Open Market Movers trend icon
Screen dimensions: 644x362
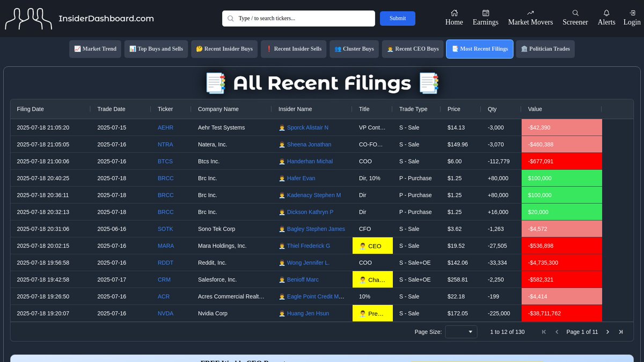pyautogui.click(x=530, y=13)
